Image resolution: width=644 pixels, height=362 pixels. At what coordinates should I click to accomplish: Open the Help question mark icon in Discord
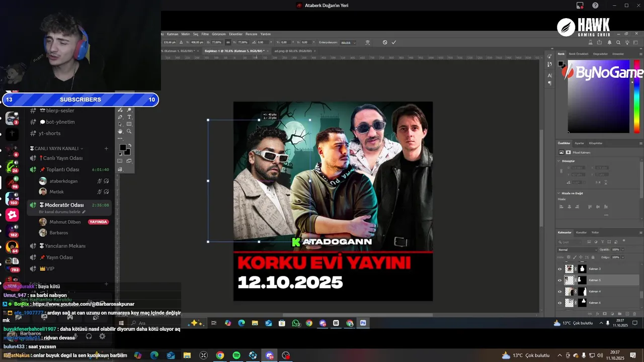click(x=595, y=6)
